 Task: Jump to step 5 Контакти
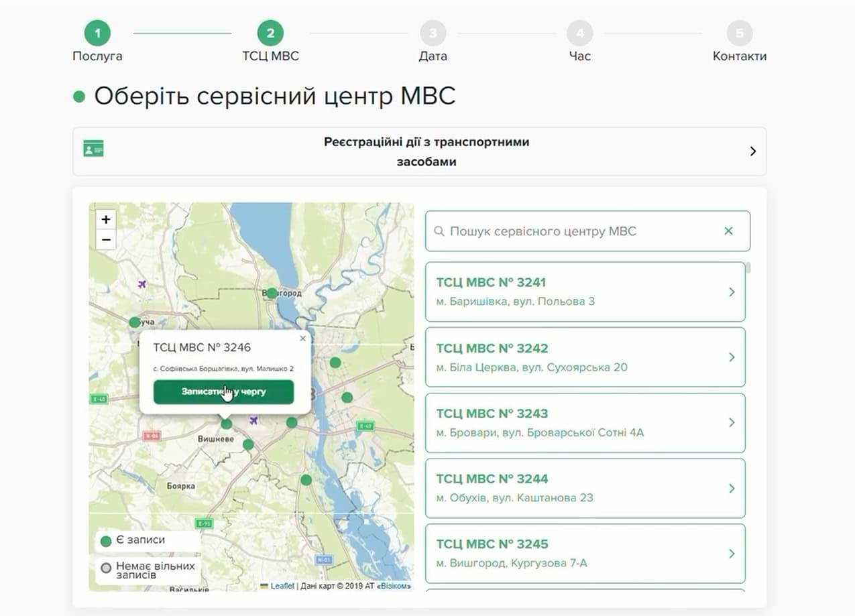pos(740,33)
